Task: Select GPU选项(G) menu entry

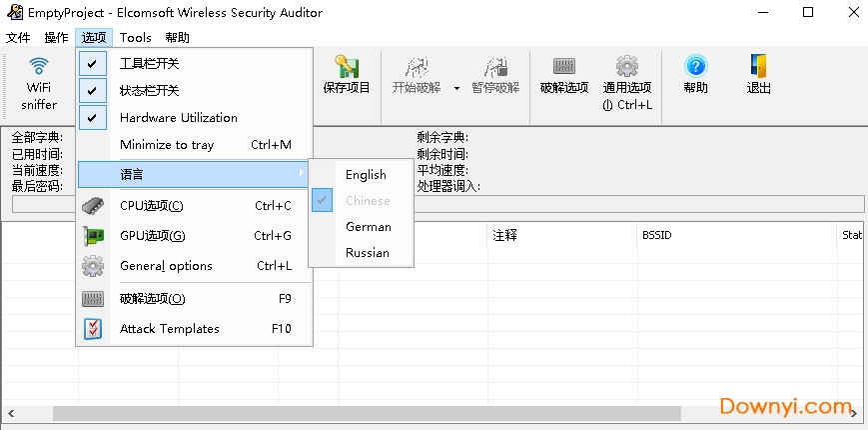Action: click(195, 236)
